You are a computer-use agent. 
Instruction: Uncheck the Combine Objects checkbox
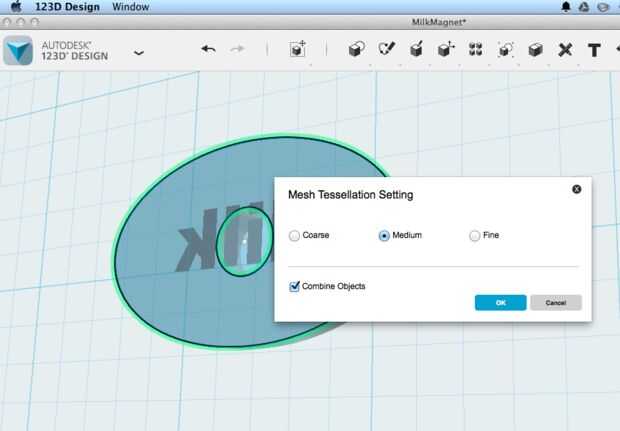pyautogui.click(x=294, y=286)
